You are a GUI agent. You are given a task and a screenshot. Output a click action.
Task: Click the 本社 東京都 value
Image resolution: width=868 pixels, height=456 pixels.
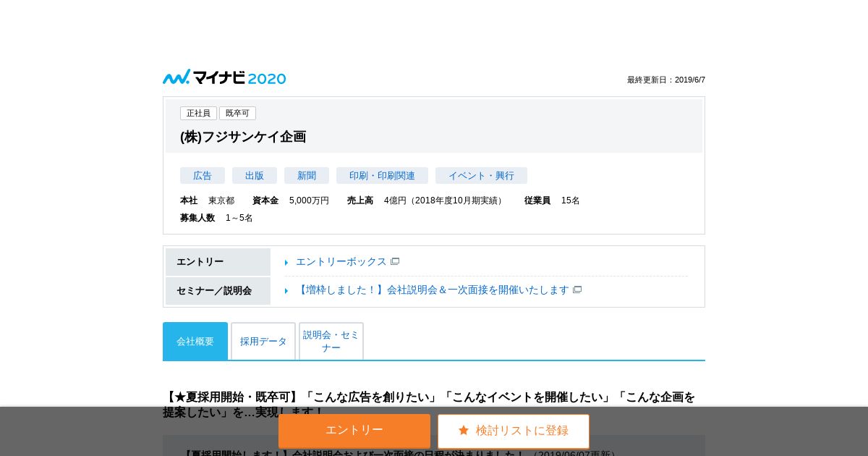(x=221, y=200)
